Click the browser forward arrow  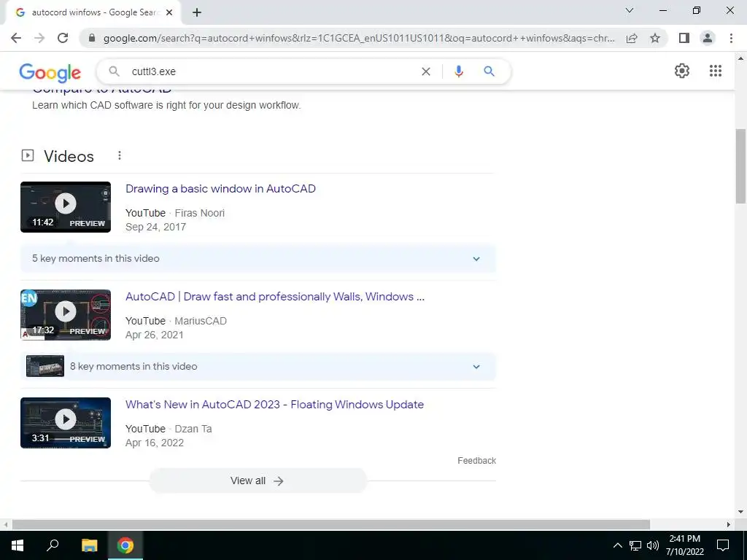[x=39, y=38]
